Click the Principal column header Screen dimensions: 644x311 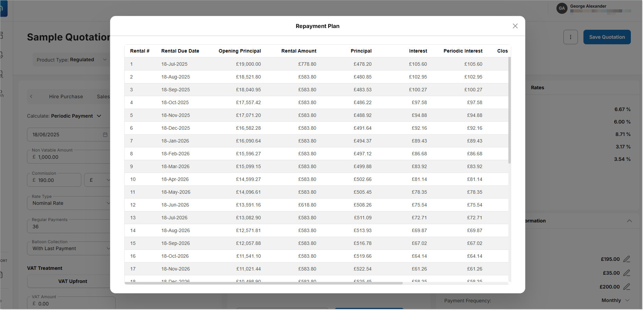[361, 51]
